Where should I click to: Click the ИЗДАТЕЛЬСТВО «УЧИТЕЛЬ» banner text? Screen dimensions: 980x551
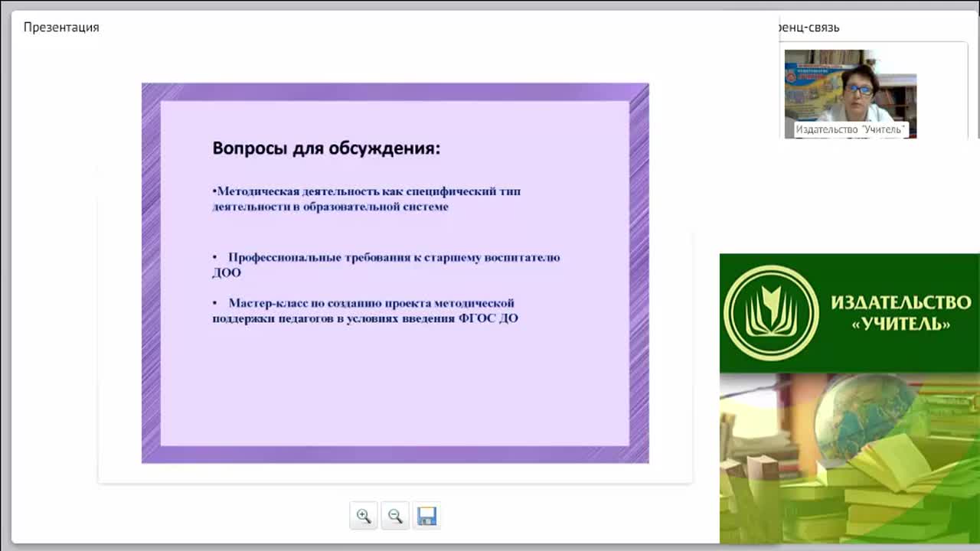[901, 313]
